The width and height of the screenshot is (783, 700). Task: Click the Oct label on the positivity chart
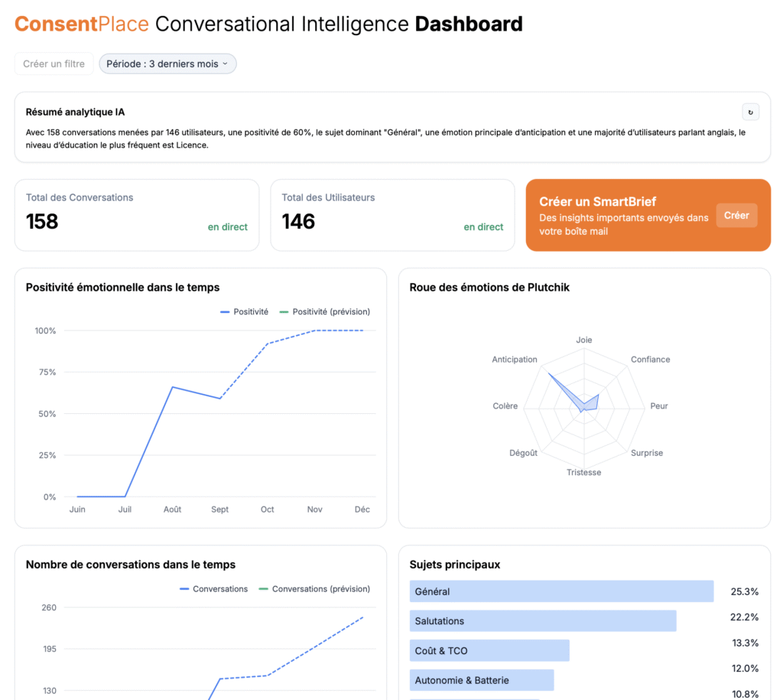coord(267,510)
